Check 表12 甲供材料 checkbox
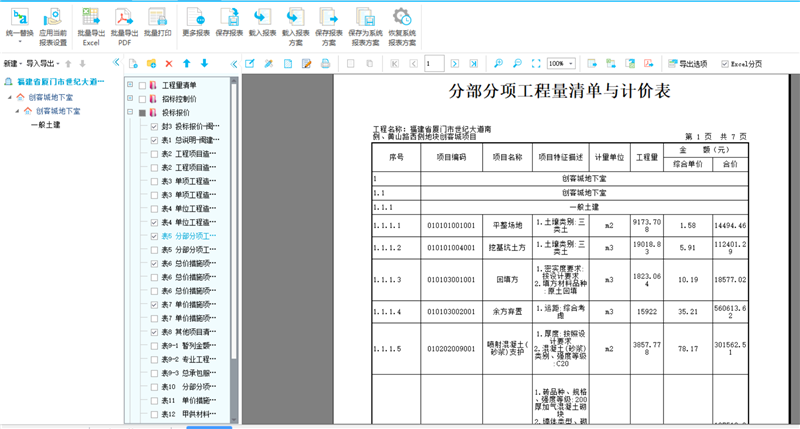Screen dimensions: 800x429 [x=154, y=414]
